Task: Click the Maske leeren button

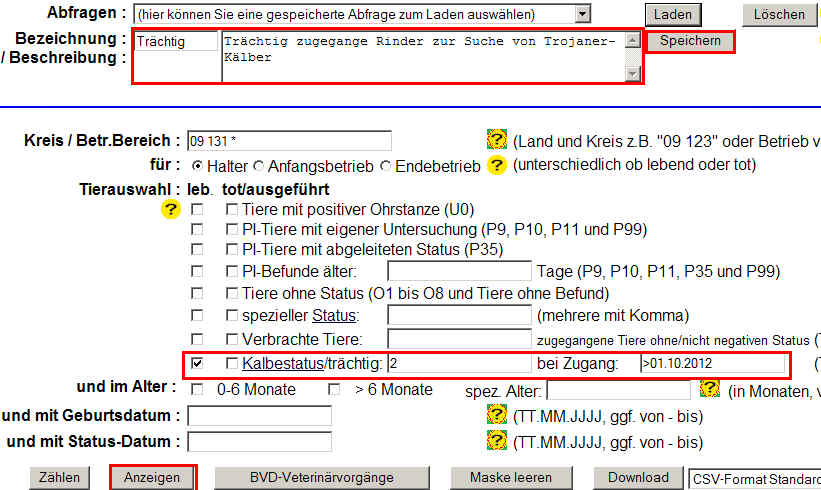Action: [x=513, y=478]
